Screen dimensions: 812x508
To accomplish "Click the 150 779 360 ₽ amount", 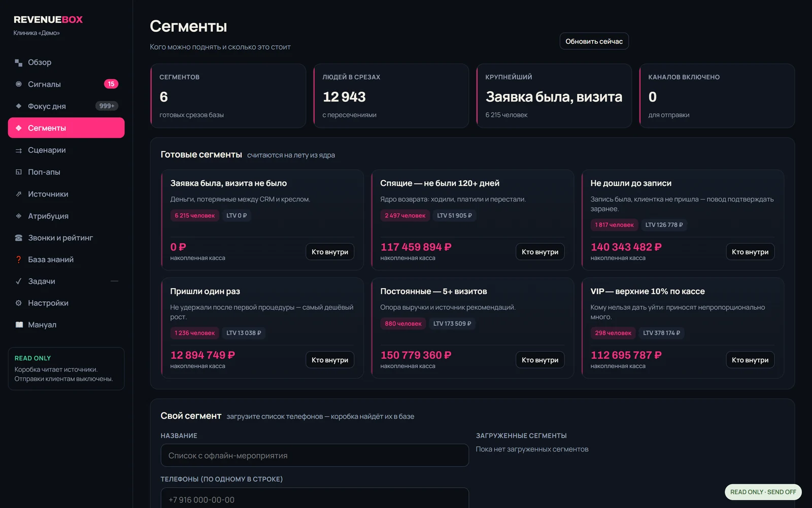I will (416, 355).
